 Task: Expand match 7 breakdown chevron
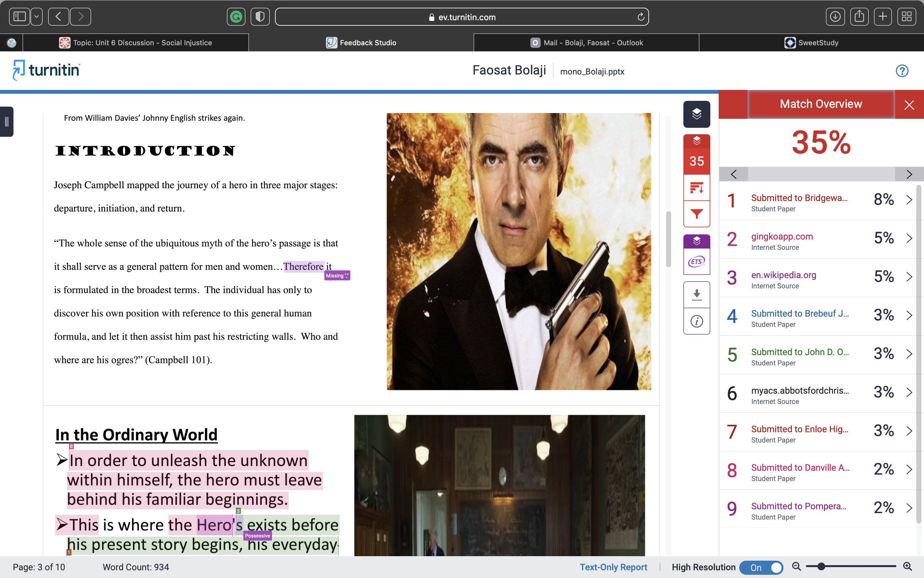[x=909, y=431]
